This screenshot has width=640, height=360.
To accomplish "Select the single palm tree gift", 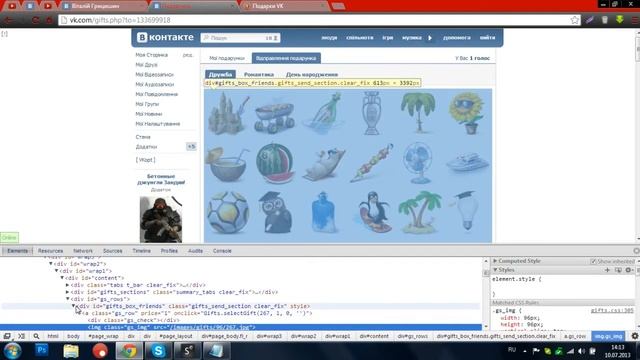I will 418,113.
